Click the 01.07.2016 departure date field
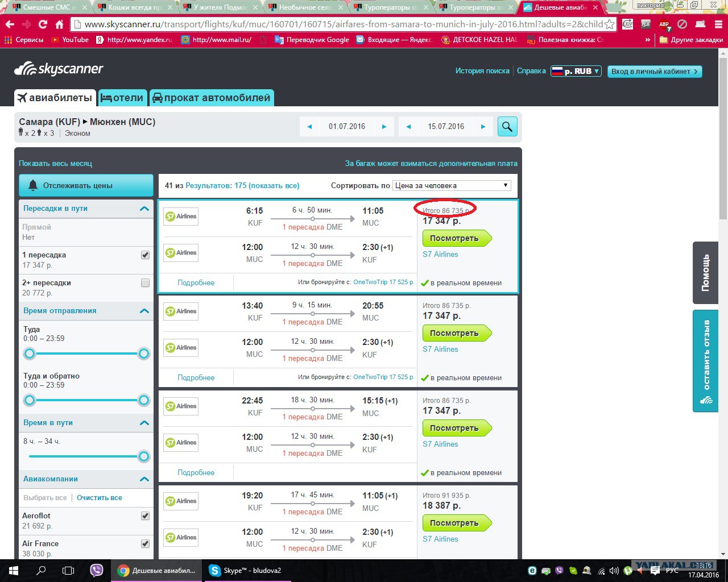The height and width of the screenshot is (582, 728). coord(347,126)
